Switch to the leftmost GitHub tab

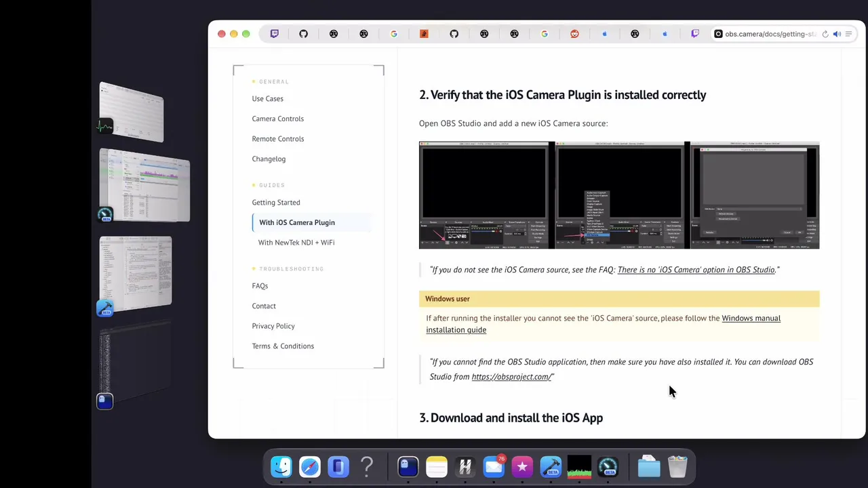(x=304, y=34)
